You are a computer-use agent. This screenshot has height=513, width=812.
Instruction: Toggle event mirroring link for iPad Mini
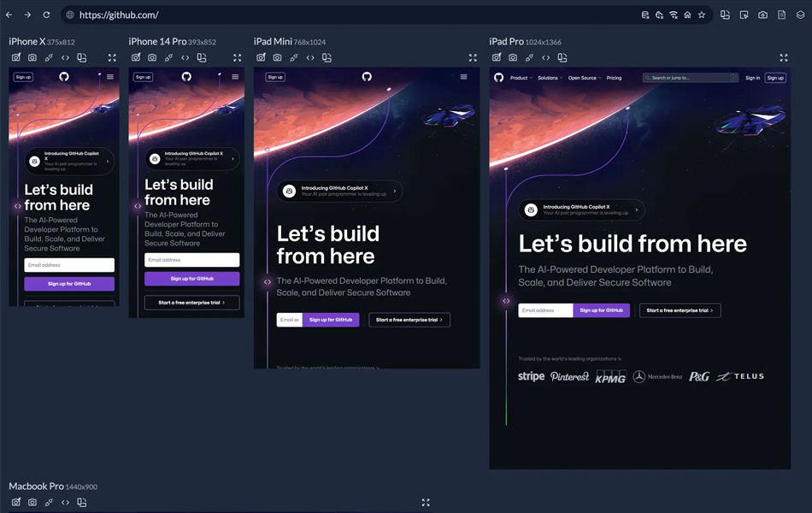coord(294,57)
